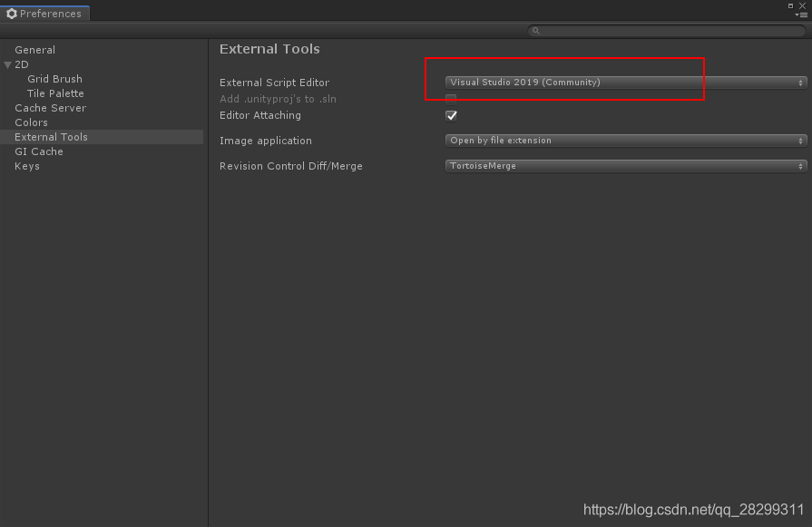Viewport: 812px width, 527px height.
Task: Select General in the preferences list
Action: coord(35,50)
